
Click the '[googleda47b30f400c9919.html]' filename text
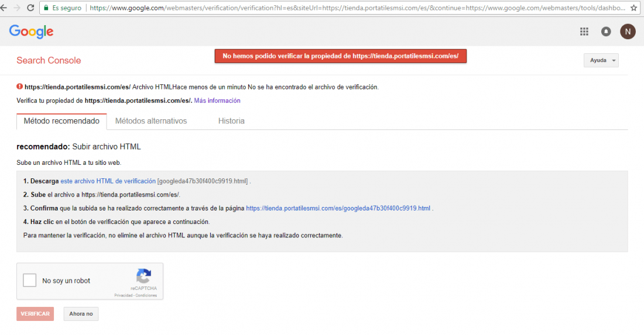[203, 181]
